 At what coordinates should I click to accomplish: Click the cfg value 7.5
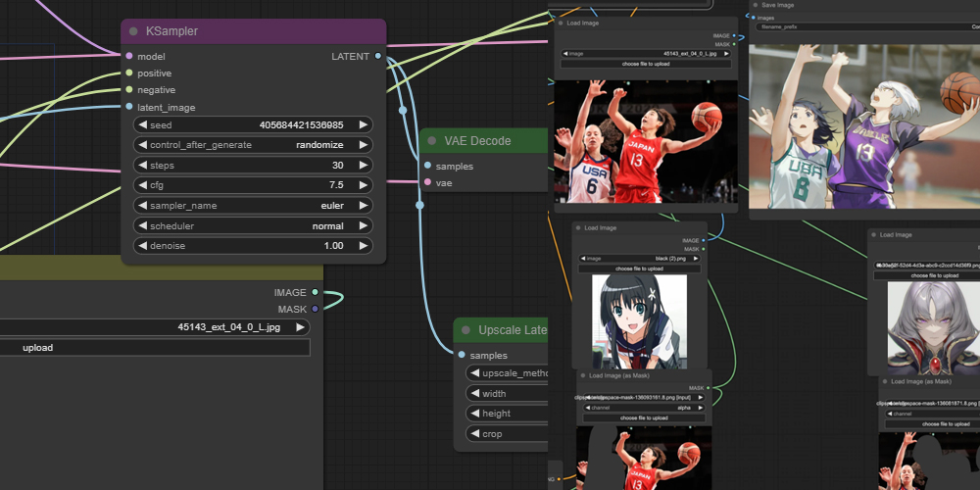point(335,185)
